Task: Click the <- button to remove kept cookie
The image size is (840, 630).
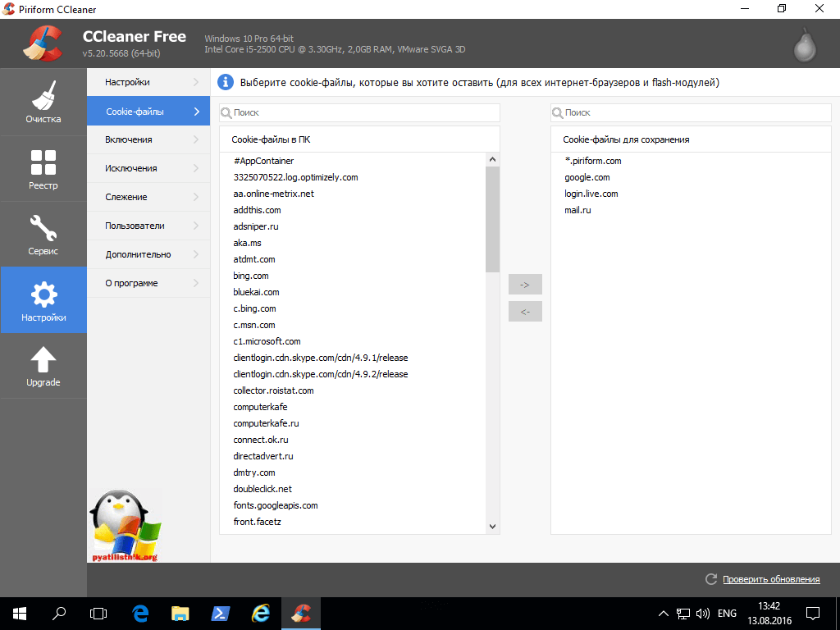Action: click(525, 312)
